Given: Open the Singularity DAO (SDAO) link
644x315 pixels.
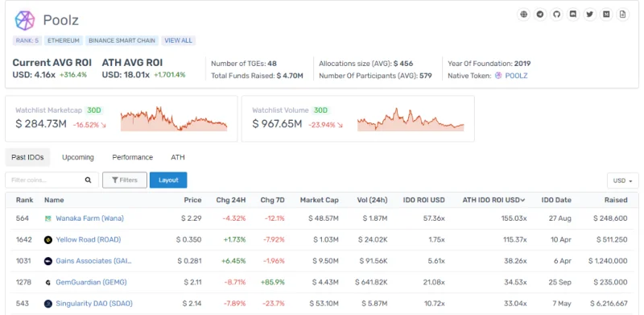Looking at the screenshot, I should tap(94, 304).
